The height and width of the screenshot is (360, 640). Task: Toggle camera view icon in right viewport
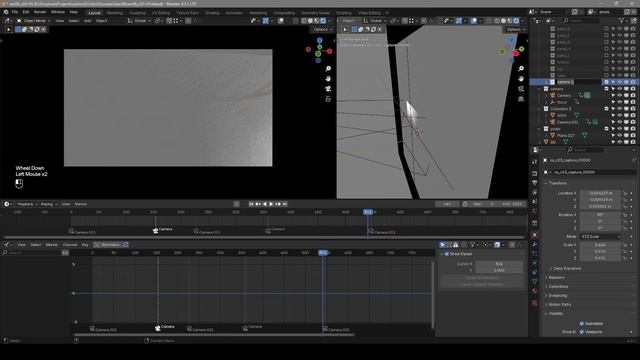pyautogui.click(x=521, y=89)
